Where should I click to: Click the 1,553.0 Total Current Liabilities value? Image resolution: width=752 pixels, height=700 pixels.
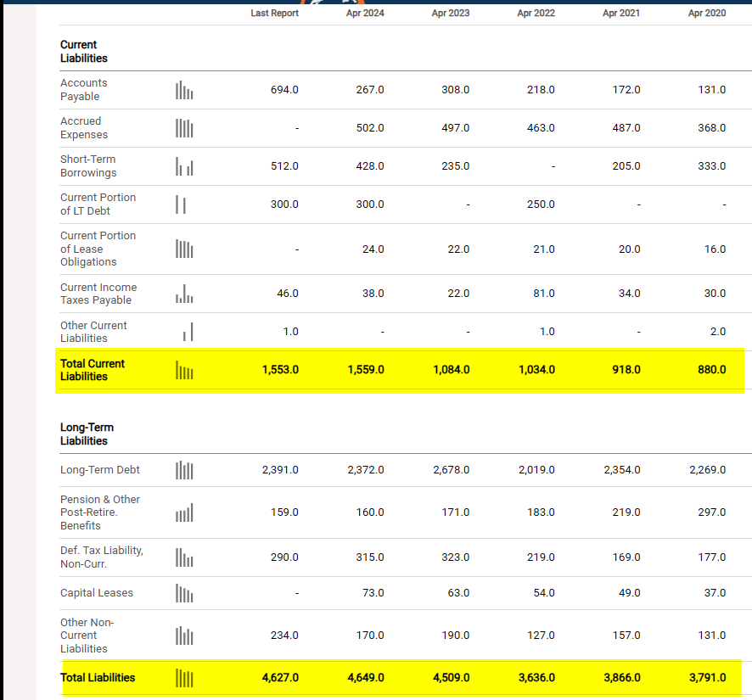(280, 370)
